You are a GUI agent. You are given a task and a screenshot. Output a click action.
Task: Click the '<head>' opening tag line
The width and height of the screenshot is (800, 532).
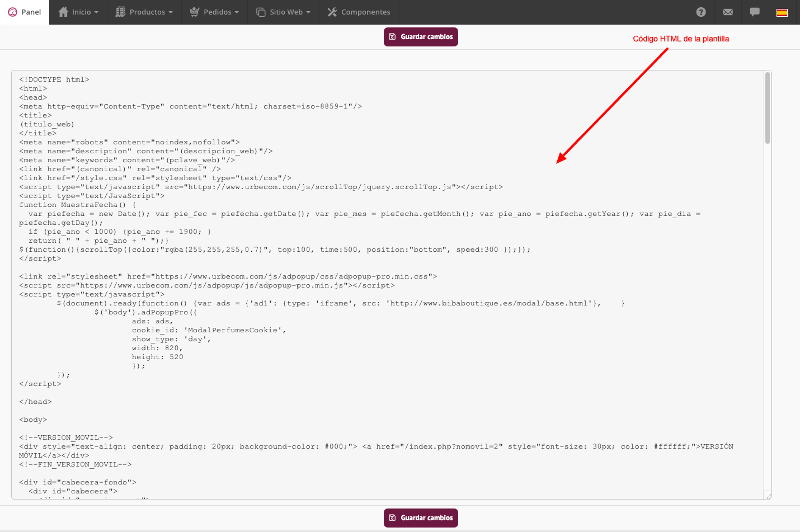point(33,97)
